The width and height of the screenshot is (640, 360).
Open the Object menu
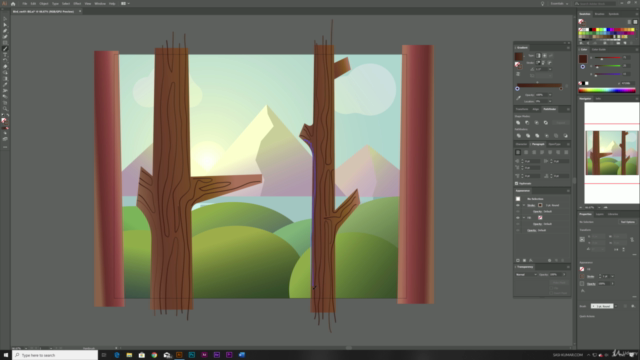tap(44, 4)
